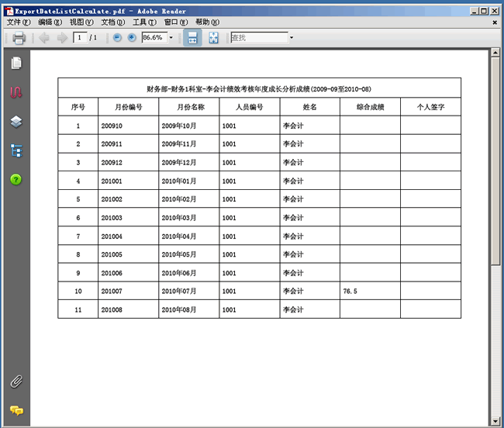Open the green Help panel icon
Image resolution: width=504 pixels, height=428 pixels.
click(x=16, y=180)
